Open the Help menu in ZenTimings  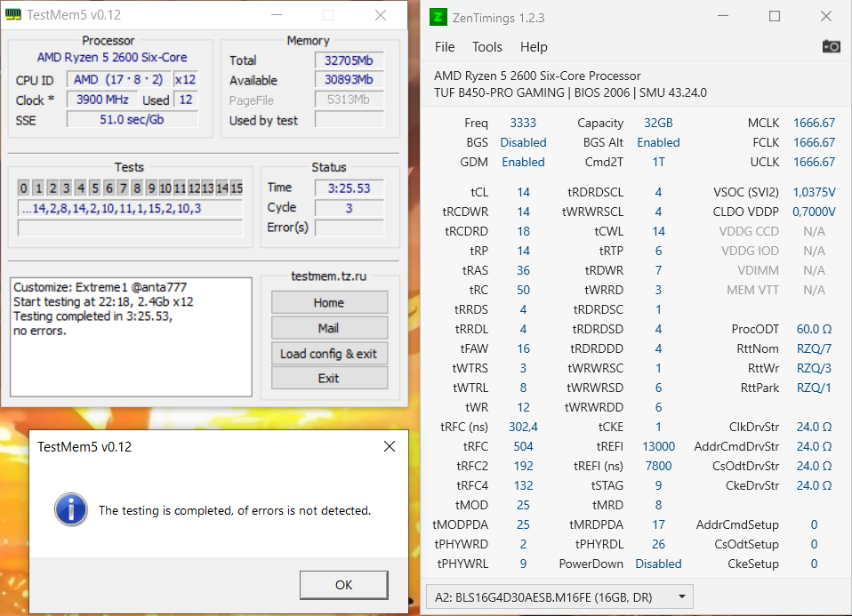pos(534,47)
